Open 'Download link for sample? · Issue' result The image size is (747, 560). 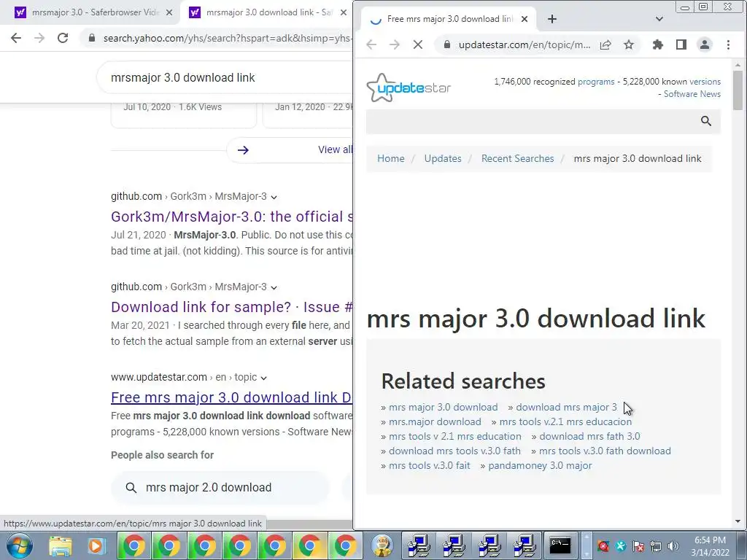[x=232, y=307]
